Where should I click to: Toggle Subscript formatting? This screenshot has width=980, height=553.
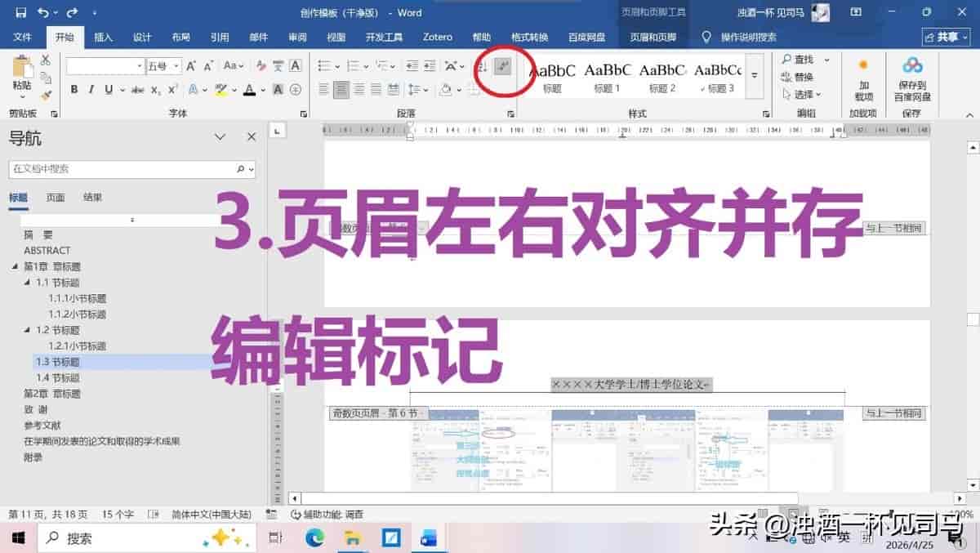tap(156, 90)
